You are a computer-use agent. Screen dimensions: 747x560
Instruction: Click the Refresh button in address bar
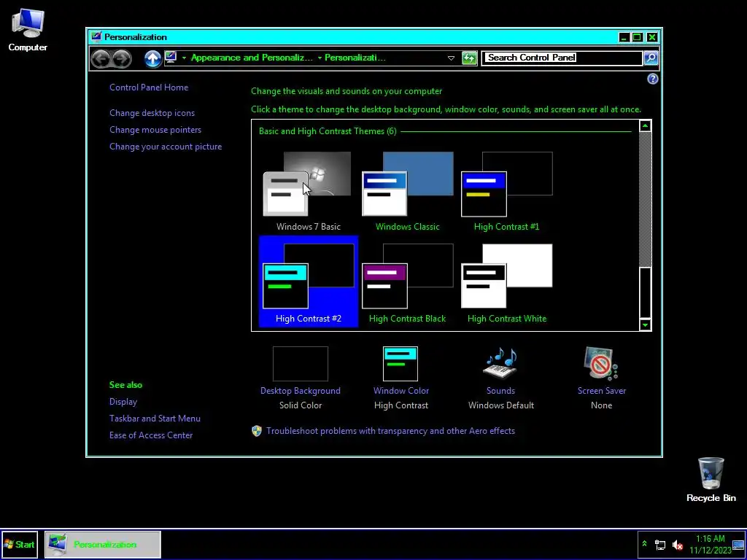469,58
